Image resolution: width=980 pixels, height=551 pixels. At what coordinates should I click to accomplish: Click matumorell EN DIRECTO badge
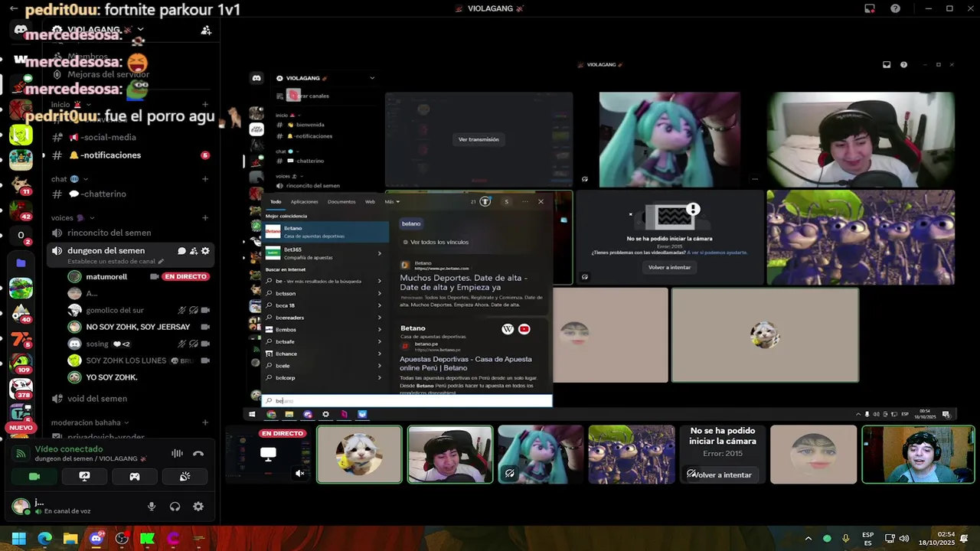[186, 276]
